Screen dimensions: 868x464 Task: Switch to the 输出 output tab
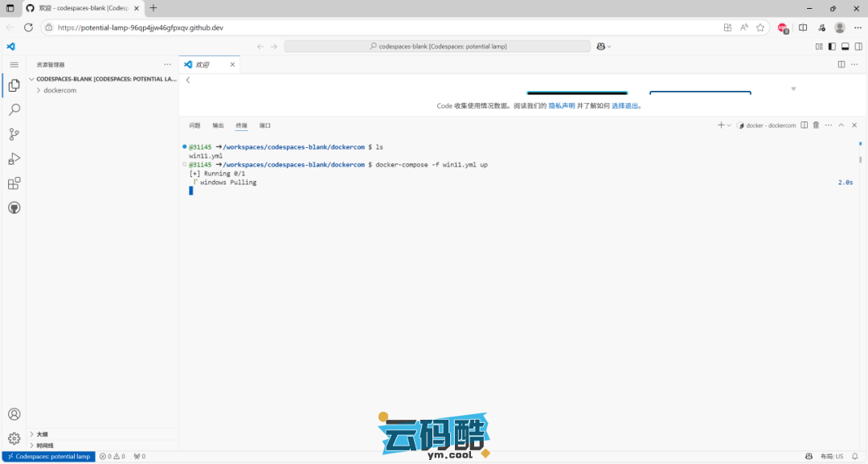(x=218, y=125)
